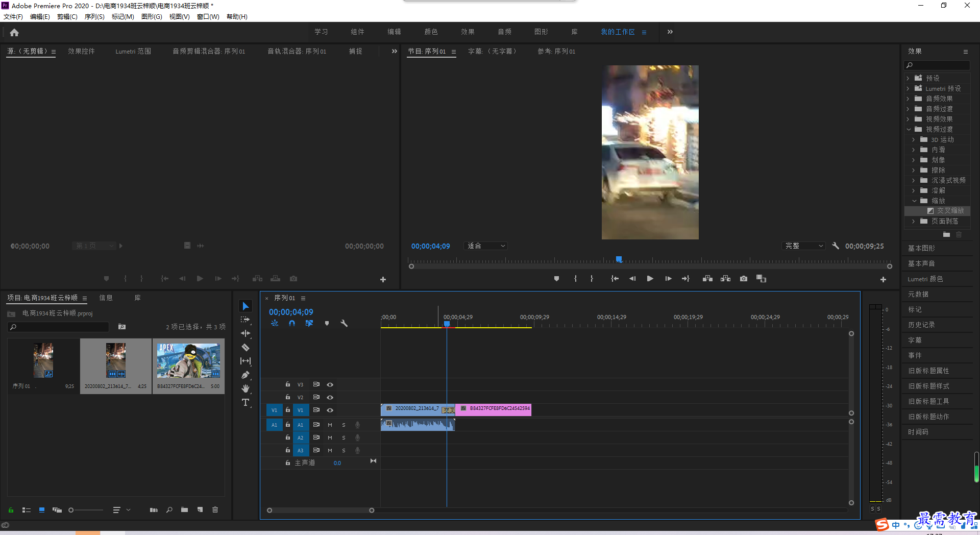Viewport: 980px width, 535px height.
Task: Select the Pen tool
Action: [x=246, y=375]
